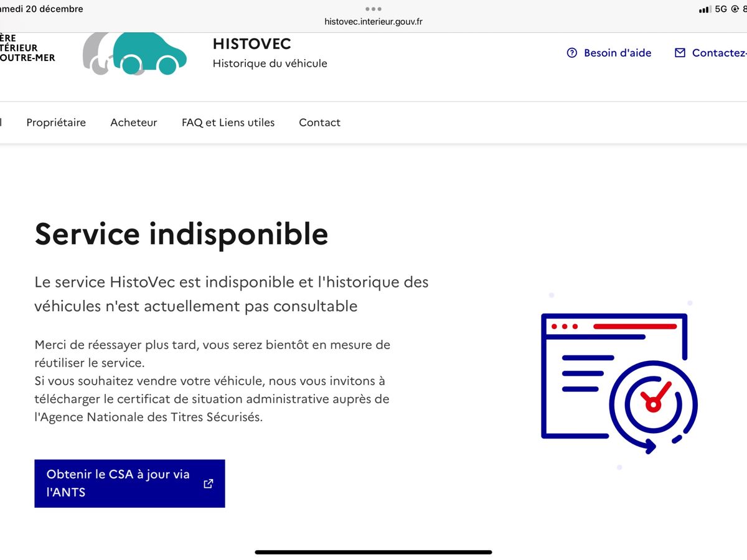Click the question mark help icon
The width and height of the screenshot is (747, 560).
pyautogui.click(x=572, y=53)
